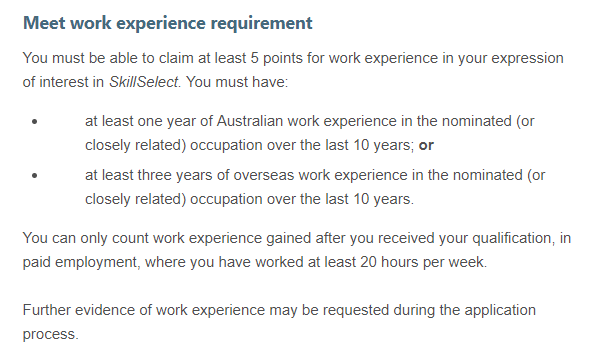Screen dimensions: 597x364
Task: Click 'You must have:' text
Action: click(237, 82)
